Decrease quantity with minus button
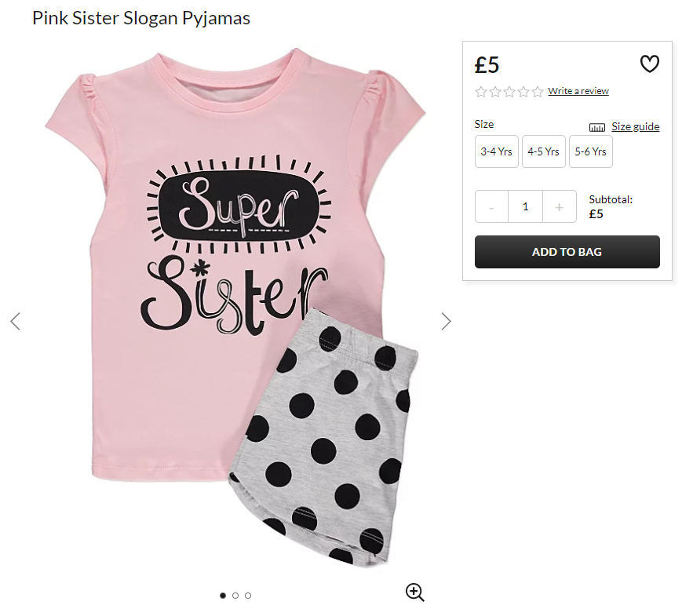 click(x=491, y=207)
